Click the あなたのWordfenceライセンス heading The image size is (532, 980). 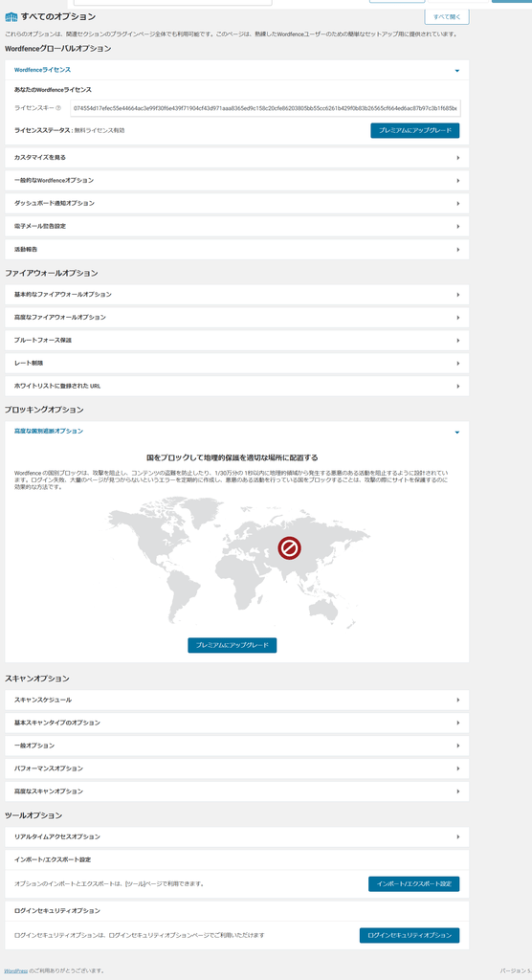(x=54, y=90)
